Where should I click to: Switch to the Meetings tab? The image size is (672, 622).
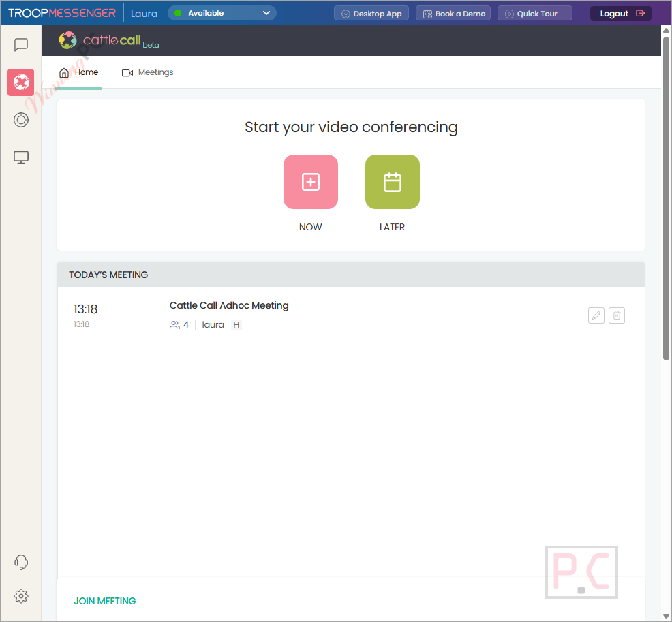147,72
